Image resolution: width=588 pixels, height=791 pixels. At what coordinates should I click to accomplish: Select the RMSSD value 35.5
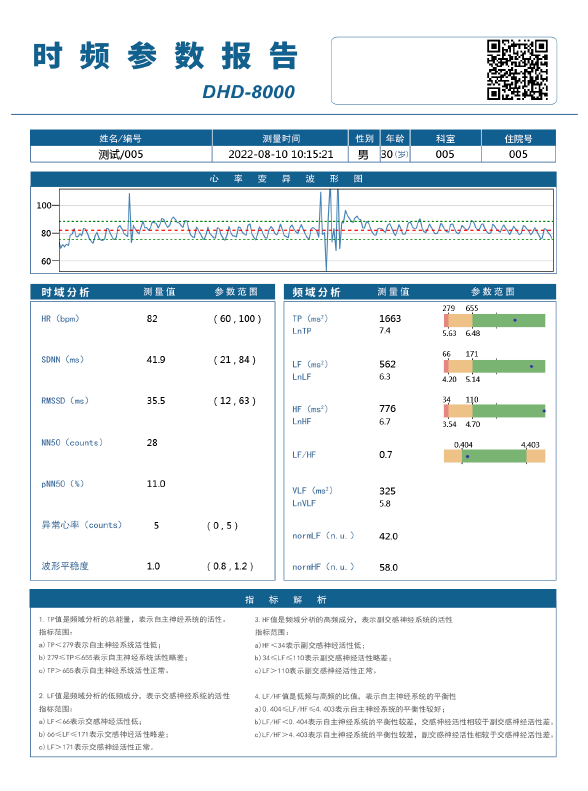click(156, 401)
